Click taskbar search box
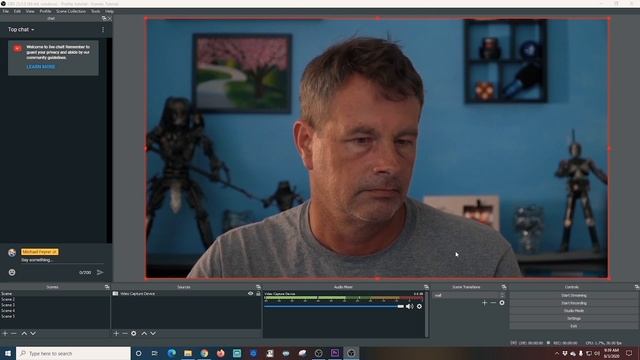Viewport: 640px width, 360px height. [x=73, y=353]
